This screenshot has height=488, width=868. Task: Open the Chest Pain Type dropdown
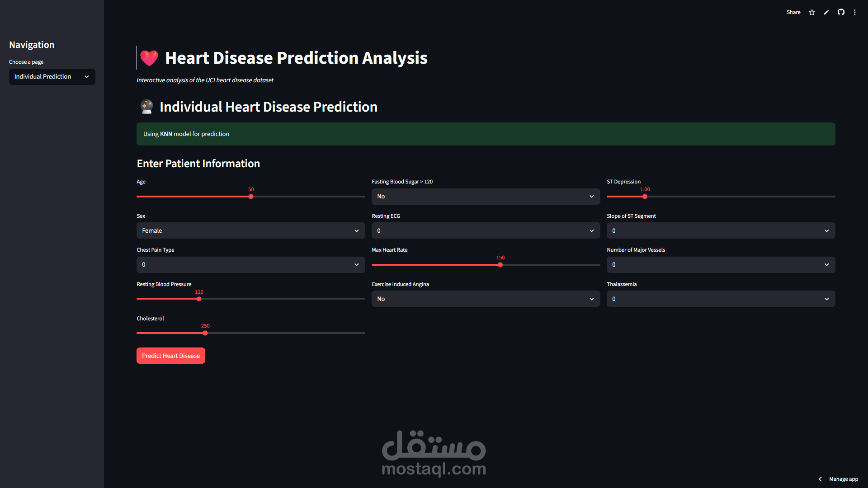click(x=250, y=264)
